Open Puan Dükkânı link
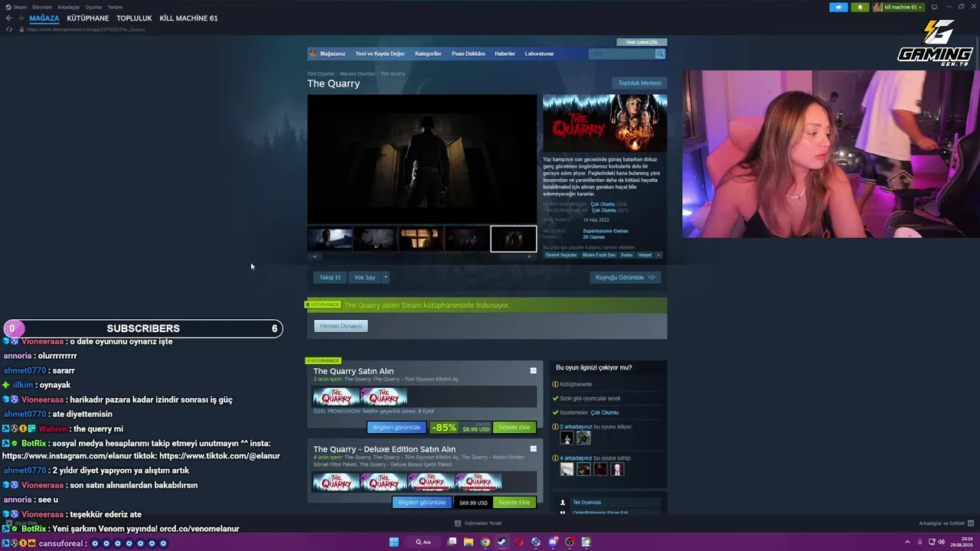980x551 pixels. pos(469,54)
